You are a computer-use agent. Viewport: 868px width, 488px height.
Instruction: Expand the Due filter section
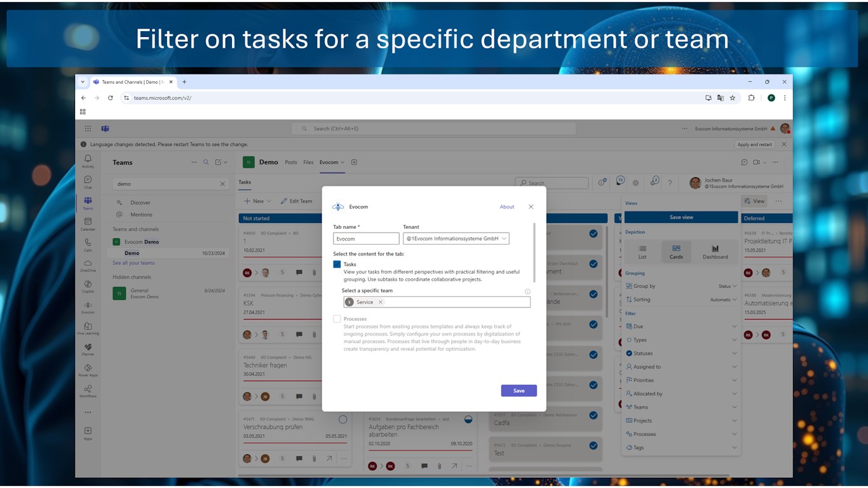[681, 327]
